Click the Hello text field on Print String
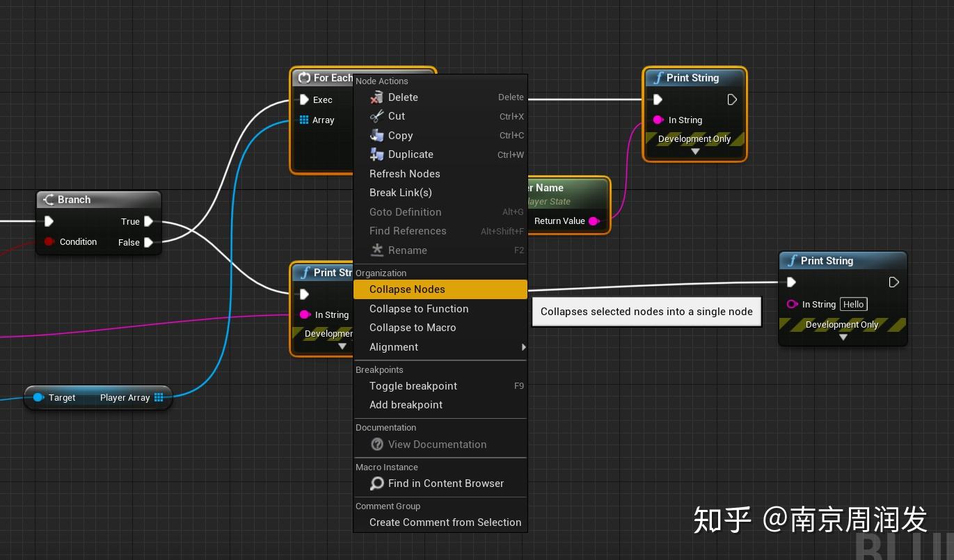 pyautogui.click(x=853, y=304)
